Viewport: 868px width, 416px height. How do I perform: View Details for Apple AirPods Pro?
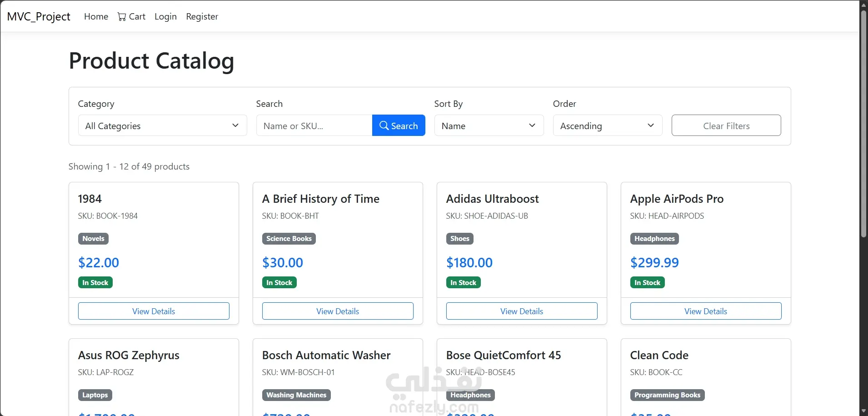click(706, 311)
